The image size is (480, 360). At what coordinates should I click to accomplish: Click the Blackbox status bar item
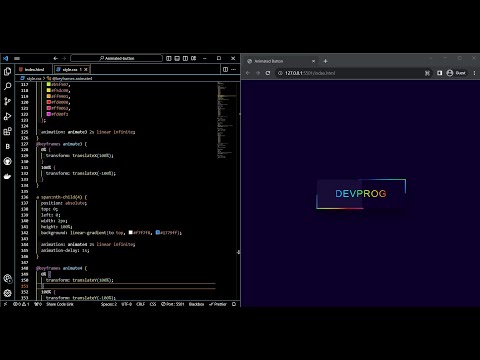pos(196,304)
